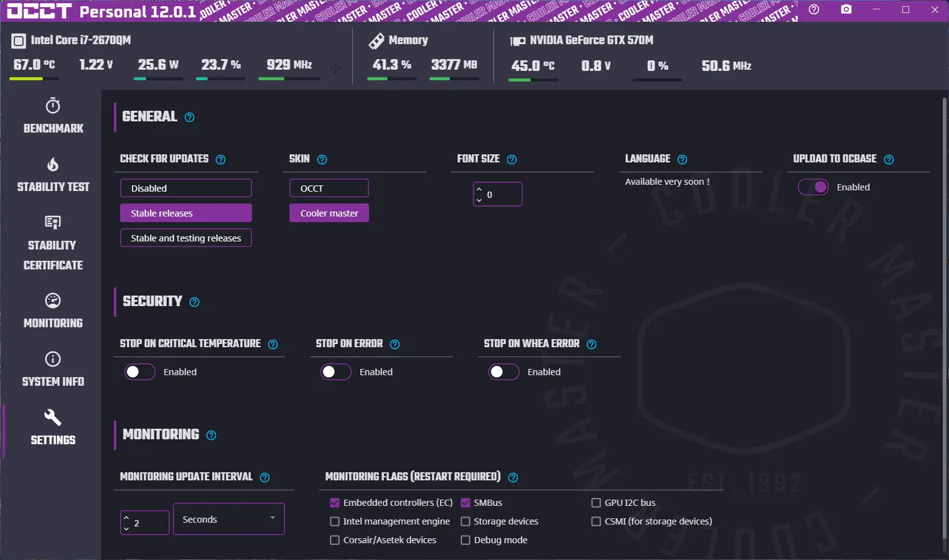The height and width of the screenshot is (560, 949).
Task: Click the CPU temperature reading 67.0 °C
Action: [x=34, y=65]
